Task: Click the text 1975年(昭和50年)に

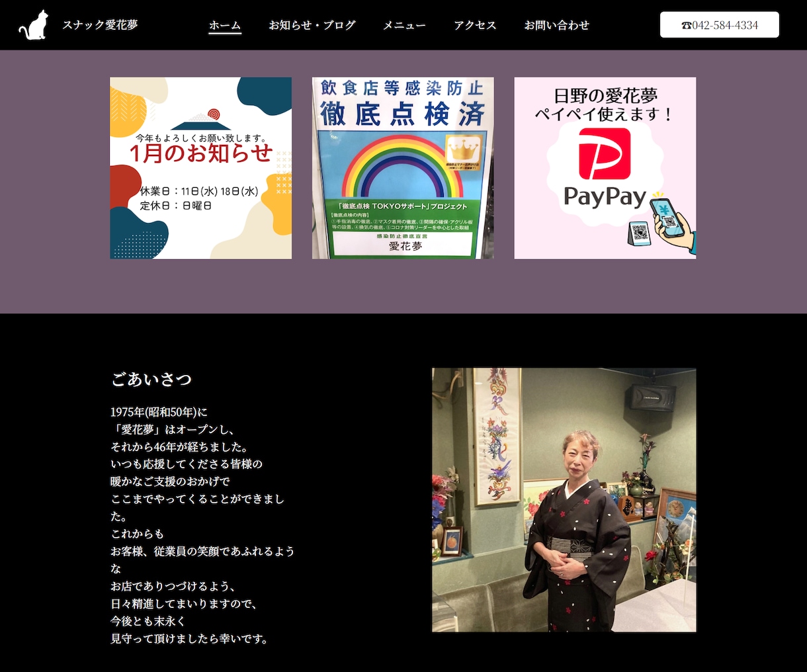Action: tap(159, 412)
